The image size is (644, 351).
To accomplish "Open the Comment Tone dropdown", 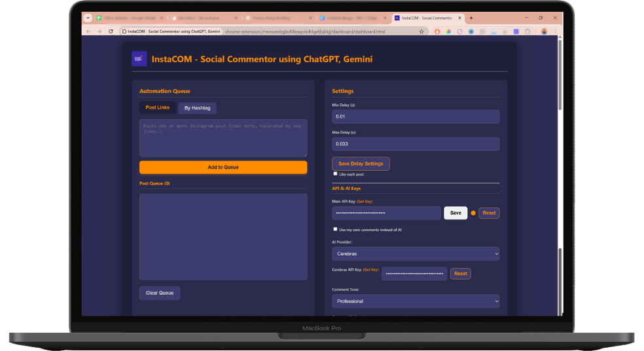I will click(x=416, y=301).
